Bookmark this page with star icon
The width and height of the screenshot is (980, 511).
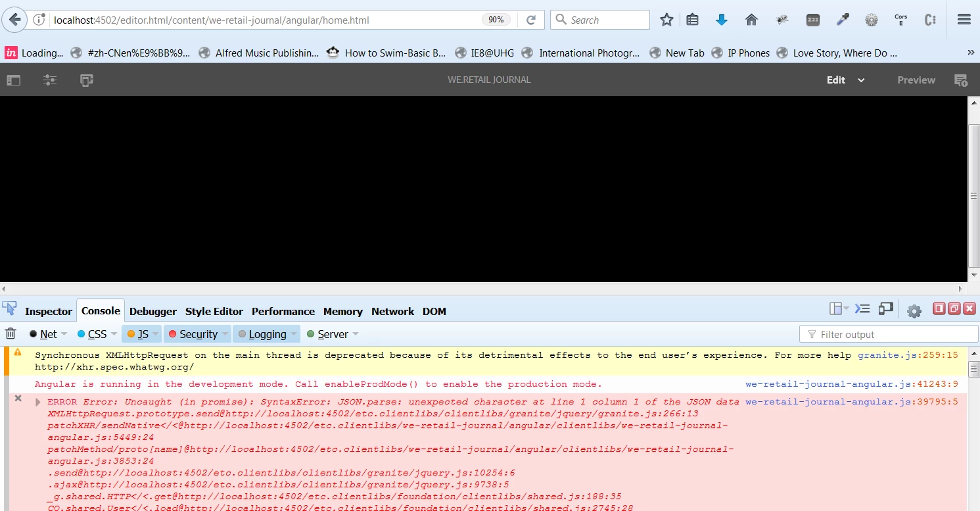(x=666, y=20)
